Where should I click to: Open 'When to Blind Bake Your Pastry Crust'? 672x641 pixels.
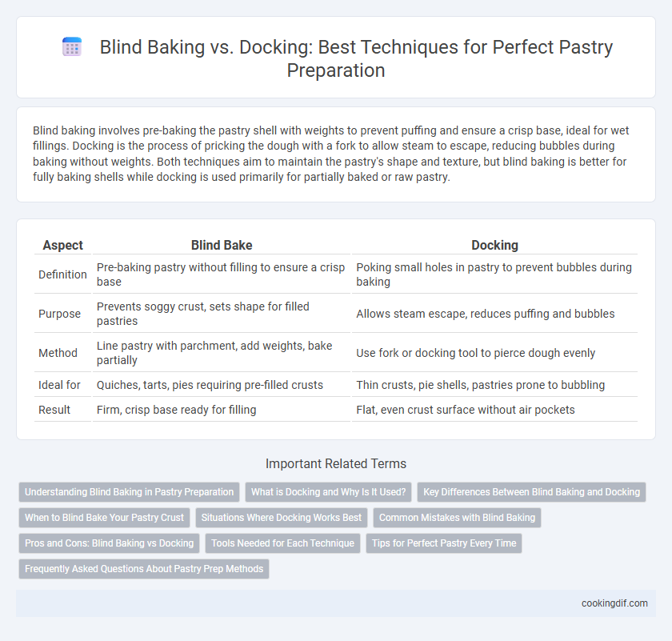104,518
